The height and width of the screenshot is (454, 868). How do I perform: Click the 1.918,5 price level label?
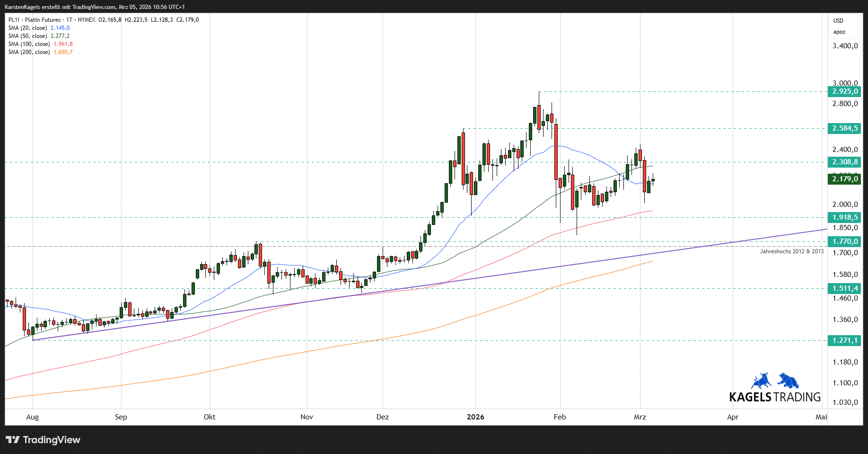(x=844, y=217)
